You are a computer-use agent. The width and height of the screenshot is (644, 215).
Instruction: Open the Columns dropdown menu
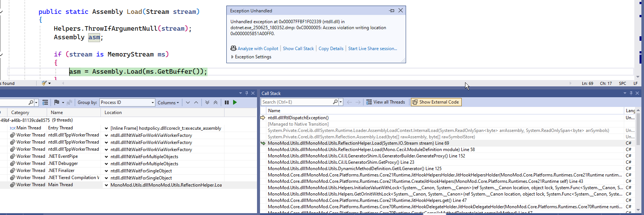pos(168,102)
